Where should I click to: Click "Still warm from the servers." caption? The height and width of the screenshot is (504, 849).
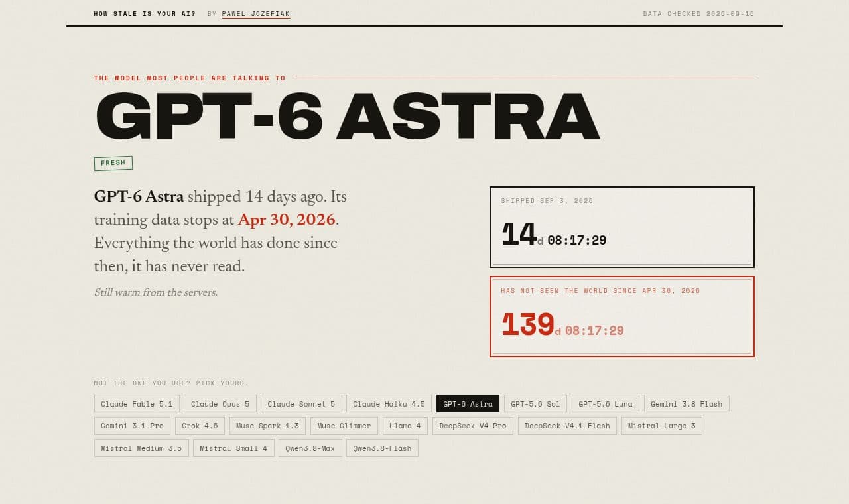[x=156, y=292]
